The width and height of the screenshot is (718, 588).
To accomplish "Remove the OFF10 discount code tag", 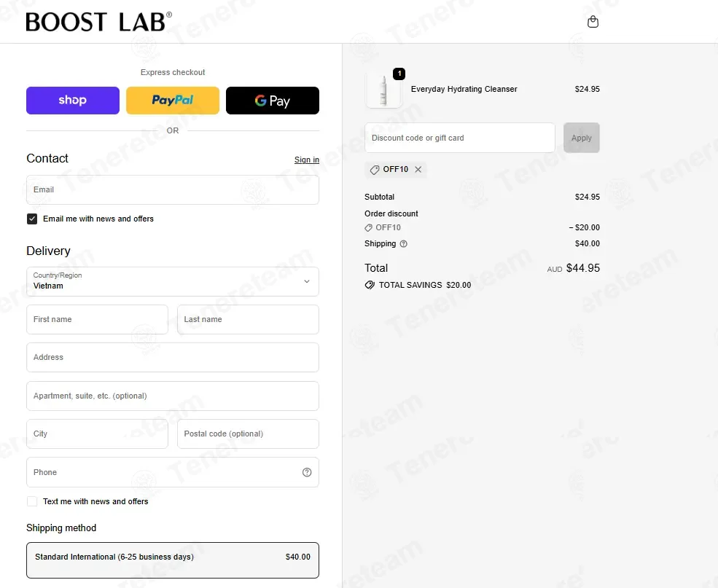I will 418,169.
